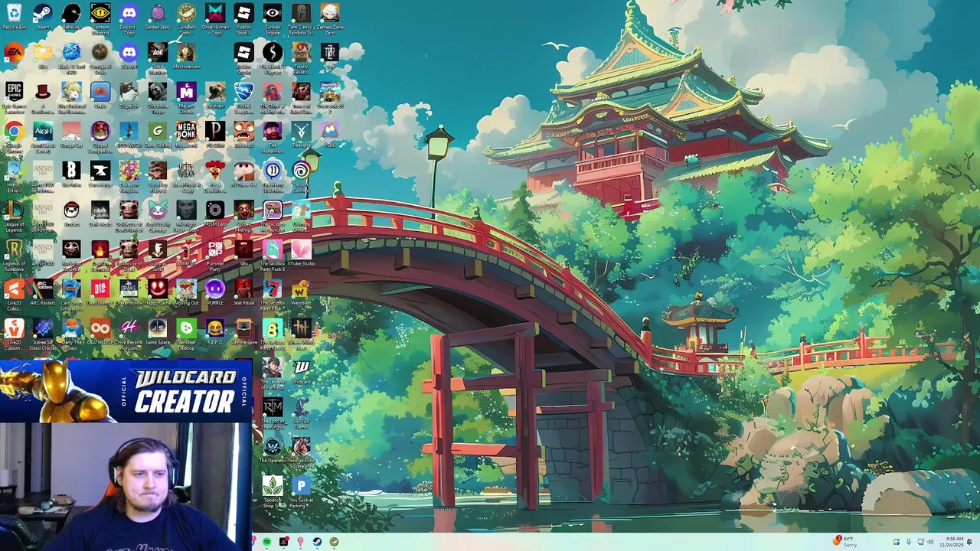This screenshot has width=980, height=551.
Task: Select the Sker Ritual icon
Action: point(243,292)
